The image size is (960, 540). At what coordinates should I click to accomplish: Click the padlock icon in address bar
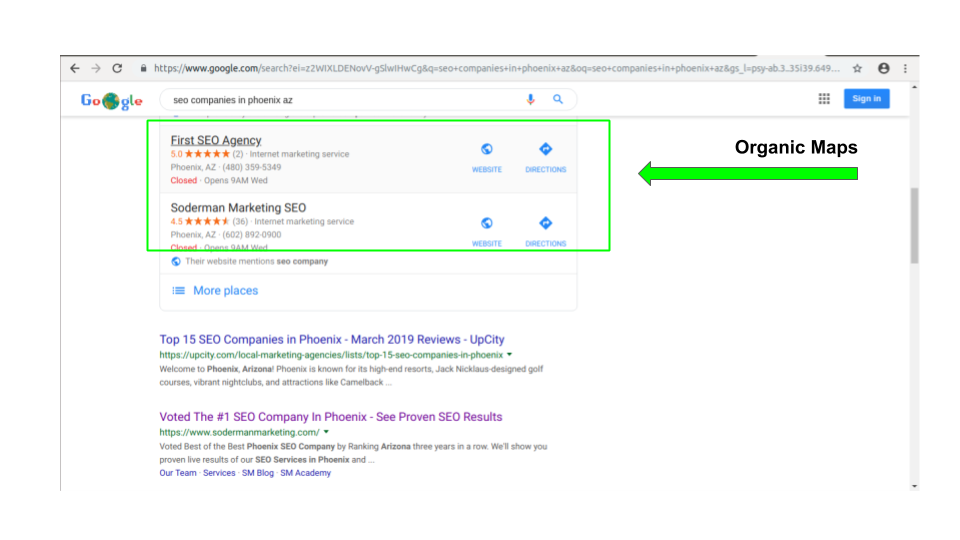click(x=143, y=69)
